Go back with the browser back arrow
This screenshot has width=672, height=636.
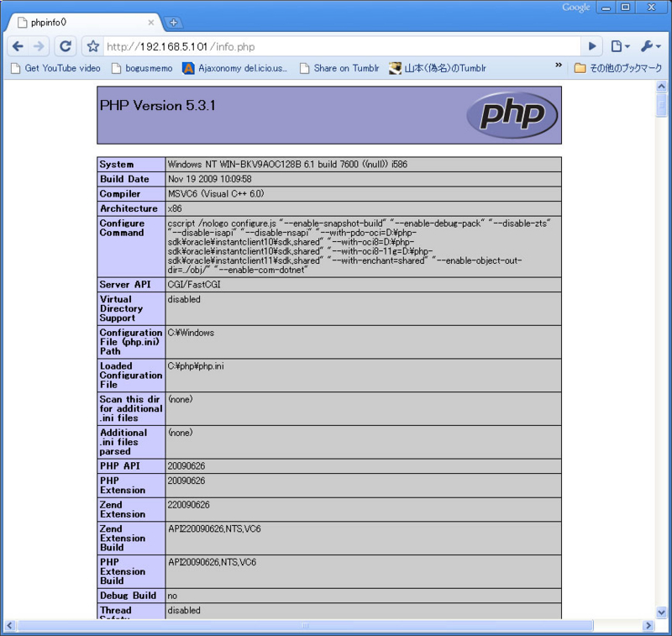pos(18,46)
